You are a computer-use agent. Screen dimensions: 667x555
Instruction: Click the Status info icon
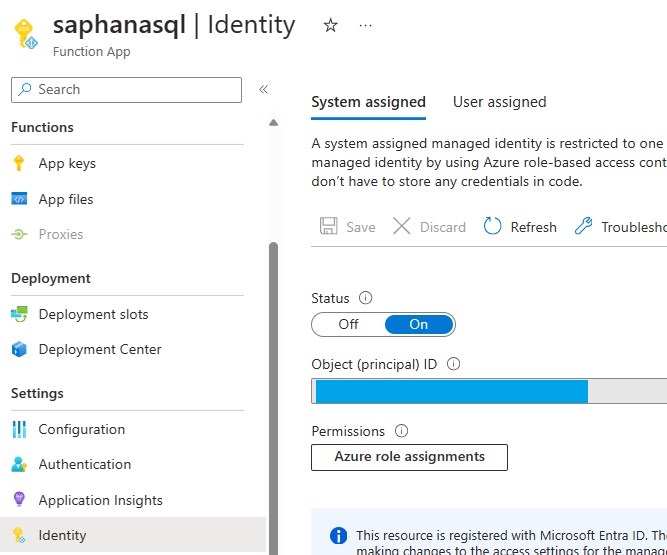365,298
